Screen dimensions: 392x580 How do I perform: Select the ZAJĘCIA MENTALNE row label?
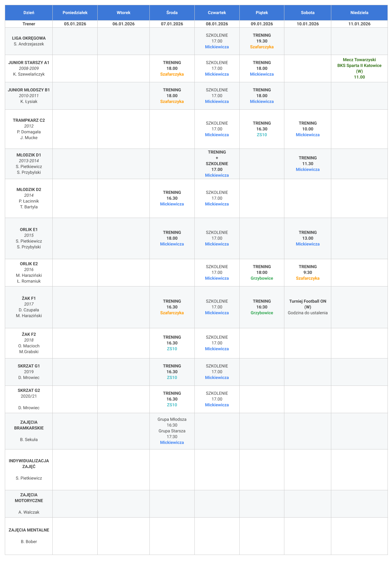(29, 530)
